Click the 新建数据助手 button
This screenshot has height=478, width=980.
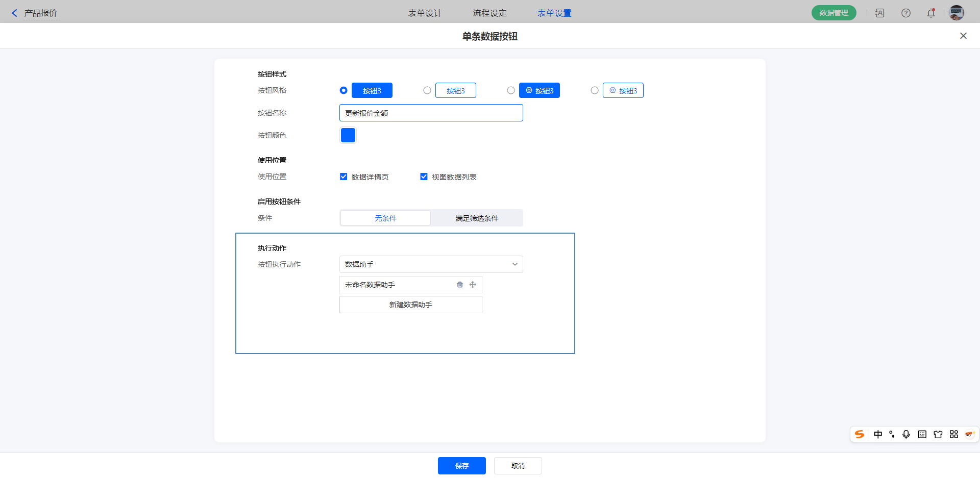coord(410,305)
